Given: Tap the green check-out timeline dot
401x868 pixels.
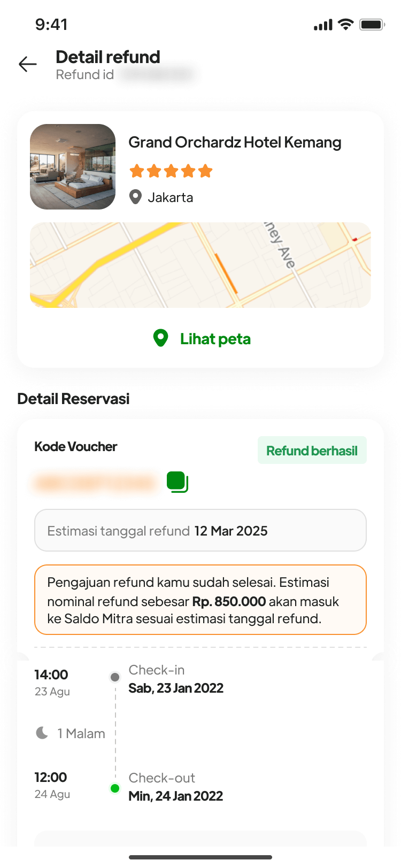Looking at the screenshot, I should click(115, 788).
